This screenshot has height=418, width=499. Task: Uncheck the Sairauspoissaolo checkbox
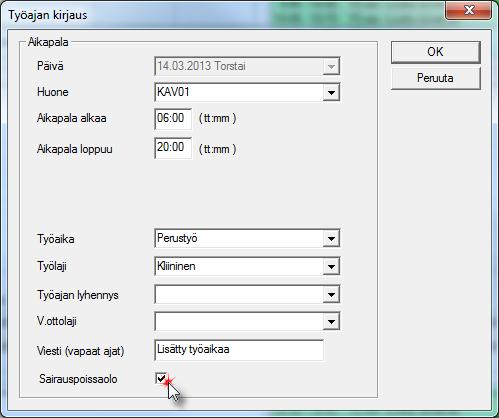pos(161,378)
